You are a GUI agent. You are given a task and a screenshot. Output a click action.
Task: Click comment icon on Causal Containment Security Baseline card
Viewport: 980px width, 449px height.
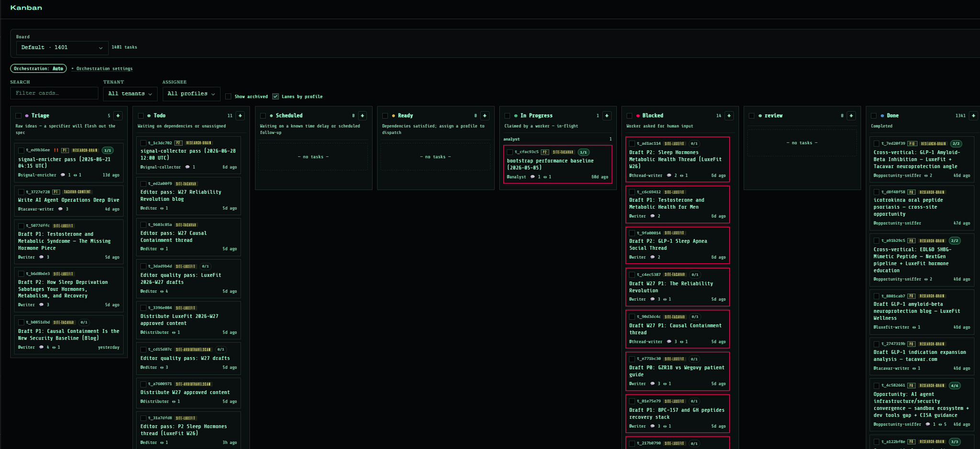point(41,348)
